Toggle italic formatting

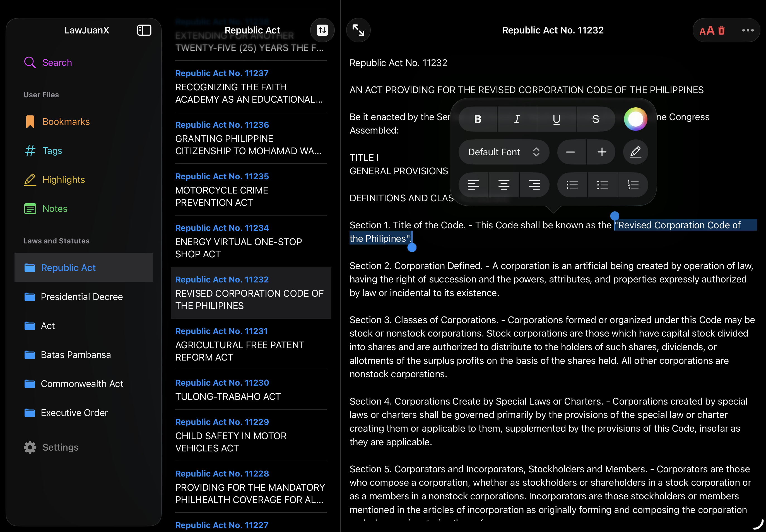517,119
